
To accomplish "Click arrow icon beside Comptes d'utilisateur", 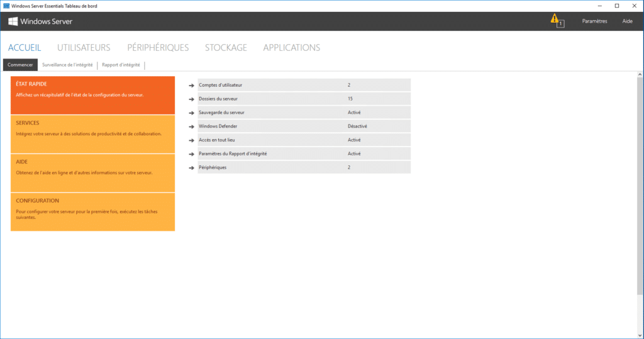I will click(191, 86).
